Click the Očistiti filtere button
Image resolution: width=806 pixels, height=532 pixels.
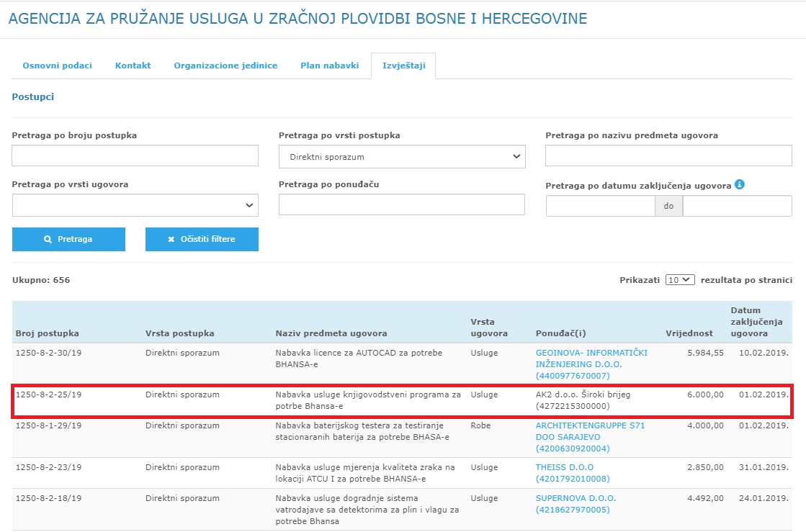pos(202,239)
